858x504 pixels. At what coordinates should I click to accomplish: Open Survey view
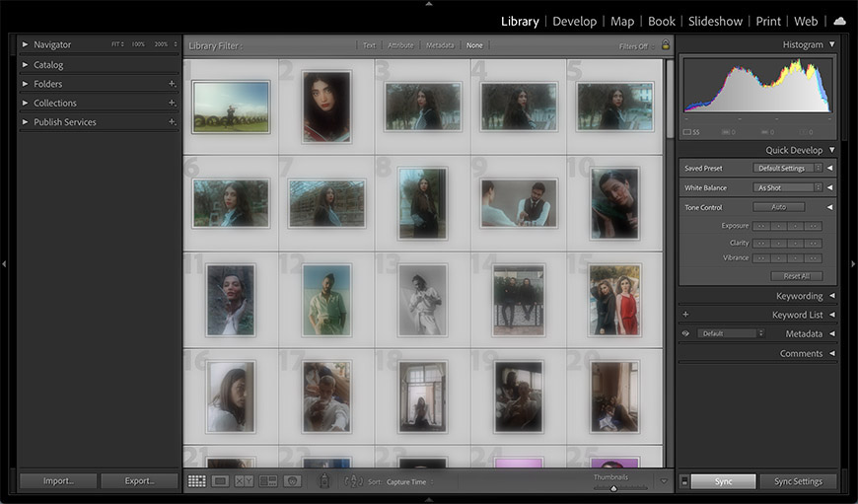pyautogui.click(x=268, y=481)
